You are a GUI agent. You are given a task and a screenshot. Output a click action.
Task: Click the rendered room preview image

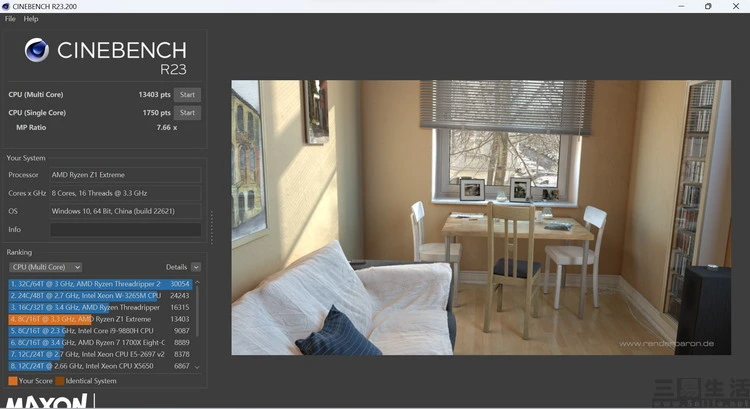pos(481,218)
